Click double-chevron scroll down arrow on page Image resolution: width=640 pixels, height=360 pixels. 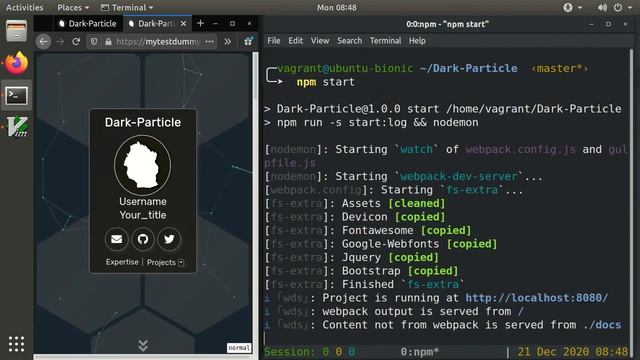[x=143, y=345]
